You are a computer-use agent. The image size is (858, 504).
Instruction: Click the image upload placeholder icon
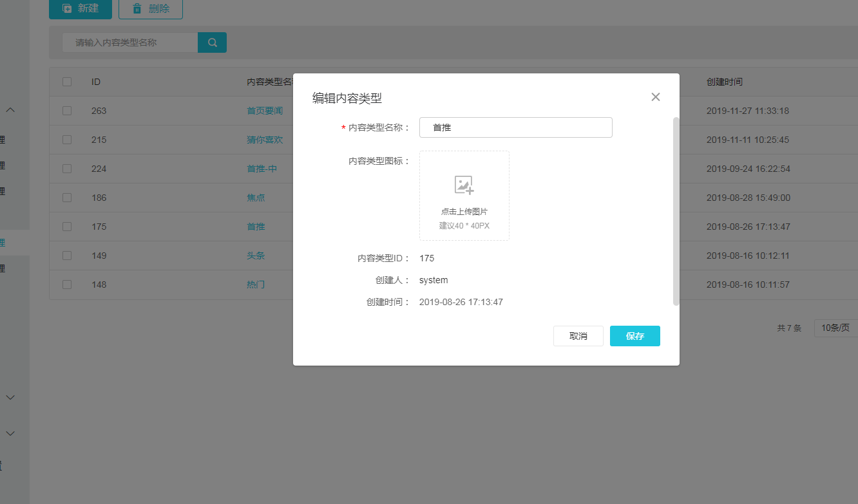[464, 185]
